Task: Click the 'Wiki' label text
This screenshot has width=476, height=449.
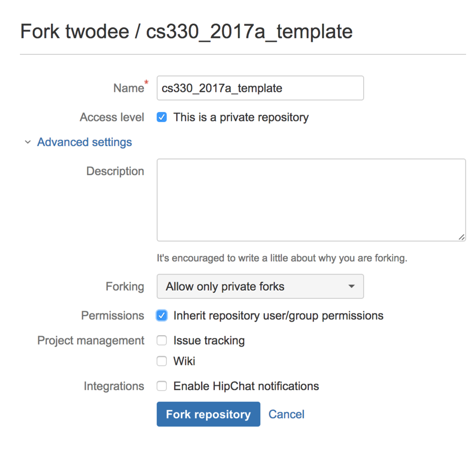Action: (184, 361)
